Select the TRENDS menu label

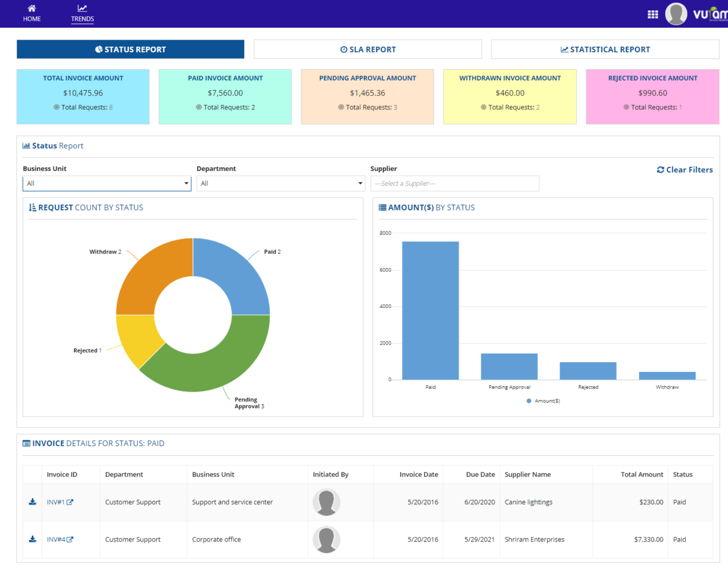click(x=82, y=19)
